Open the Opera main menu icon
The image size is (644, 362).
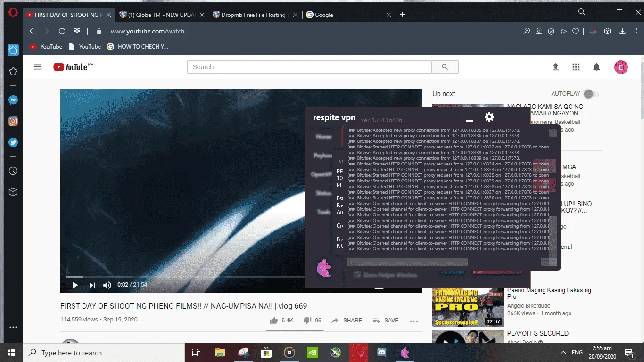[13, 13]
